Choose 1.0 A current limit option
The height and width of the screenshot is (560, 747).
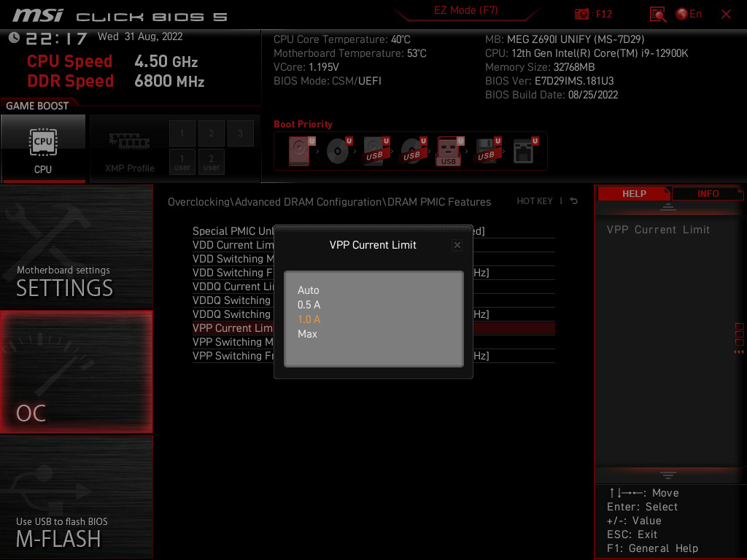[309, 319]
